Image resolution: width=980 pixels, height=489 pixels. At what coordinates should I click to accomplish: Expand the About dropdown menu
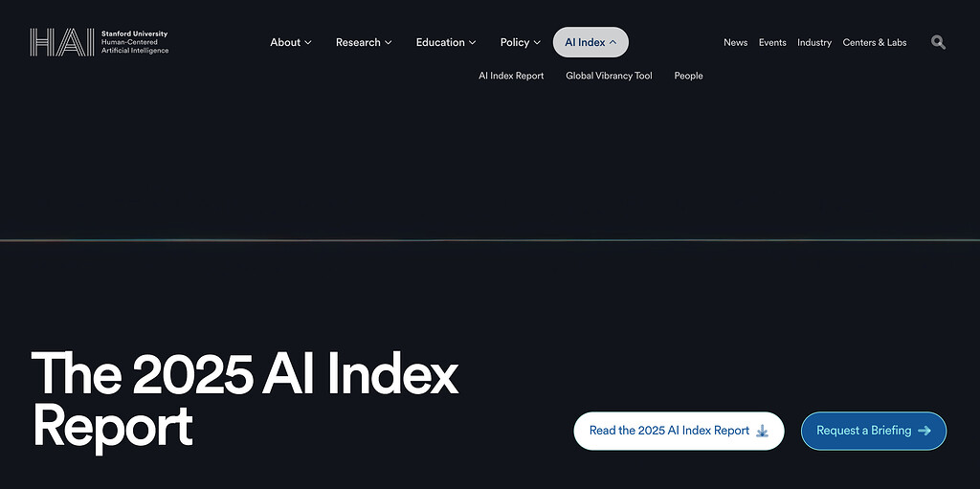point(291,42)
